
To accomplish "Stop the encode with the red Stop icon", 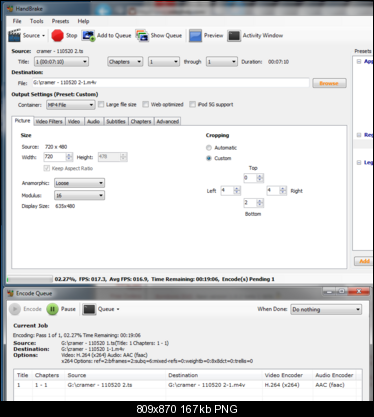I will 57,35.
